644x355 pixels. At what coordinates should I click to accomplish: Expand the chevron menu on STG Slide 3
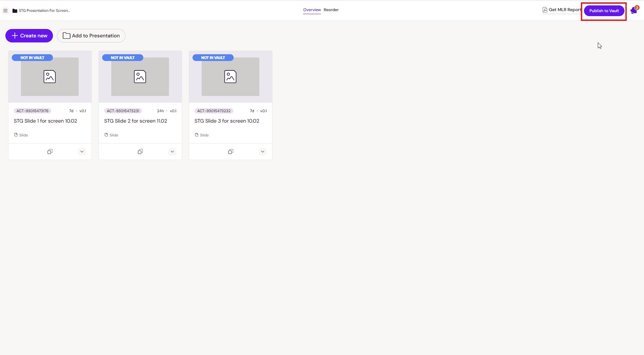coord(263,152)
